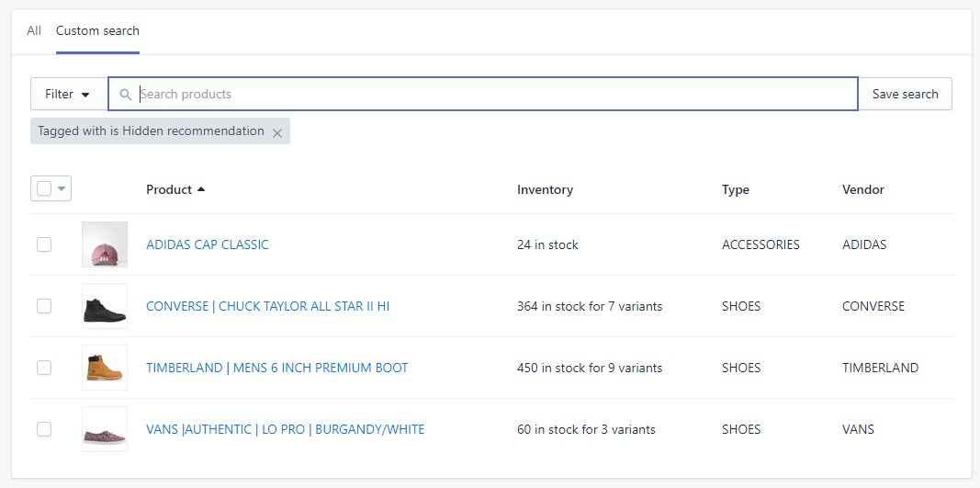Click the TIMBERLAND vendor cell
Screen dimensions: 980x488
881,368
